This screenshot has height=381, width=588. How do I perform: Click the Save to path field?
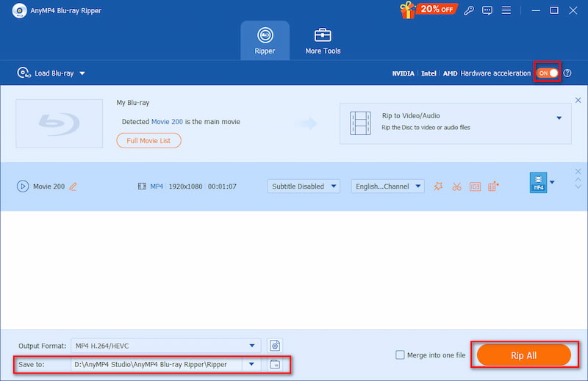[x=158, y=364]
